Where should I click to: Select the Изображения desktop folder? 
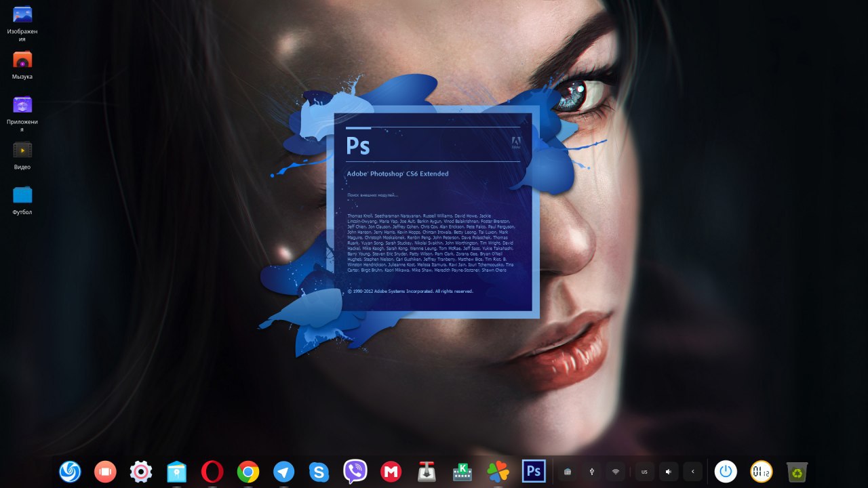tap(22, 24)
